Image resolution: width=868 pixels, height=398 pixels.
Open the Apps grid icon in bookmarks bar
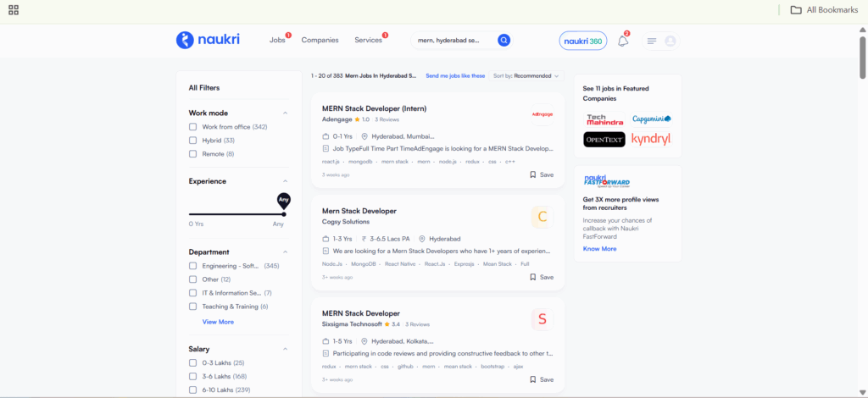coord(14,10)
